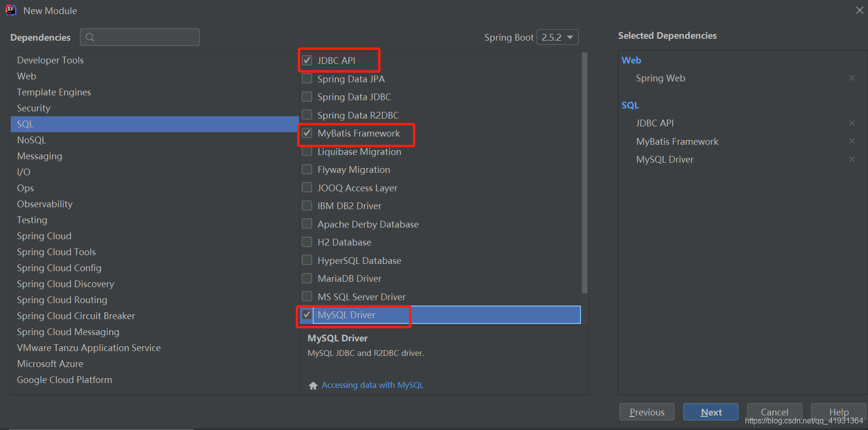Select the NoSQL category
This screenshot has height=430, width=868.
click(x=154, y=140)
